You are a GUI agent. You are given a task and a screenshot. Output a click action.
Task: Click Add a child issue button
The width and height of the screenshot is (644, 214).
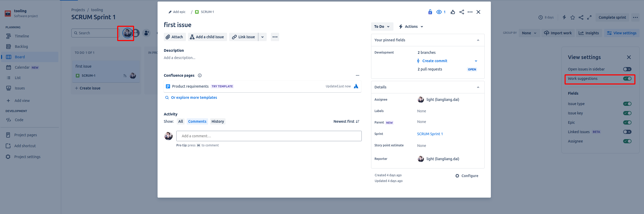click(207, 37)
